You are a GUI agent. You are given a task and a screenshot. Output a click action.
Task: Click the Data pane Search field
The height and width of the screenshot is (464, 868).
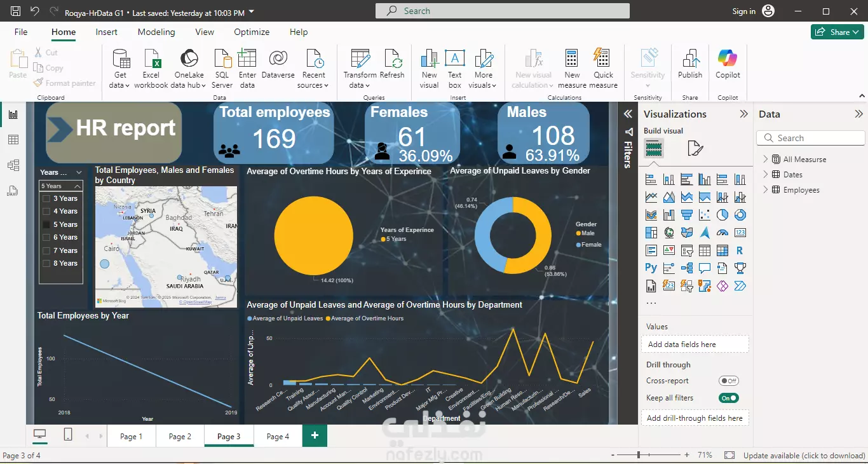(811, 138)
